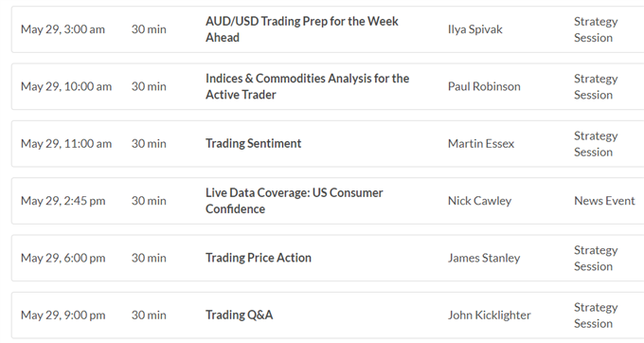Click the May 29, 3:00 am time slot
Image resolution: width=644 pixels, height=343 pixels.
point(63,29)
